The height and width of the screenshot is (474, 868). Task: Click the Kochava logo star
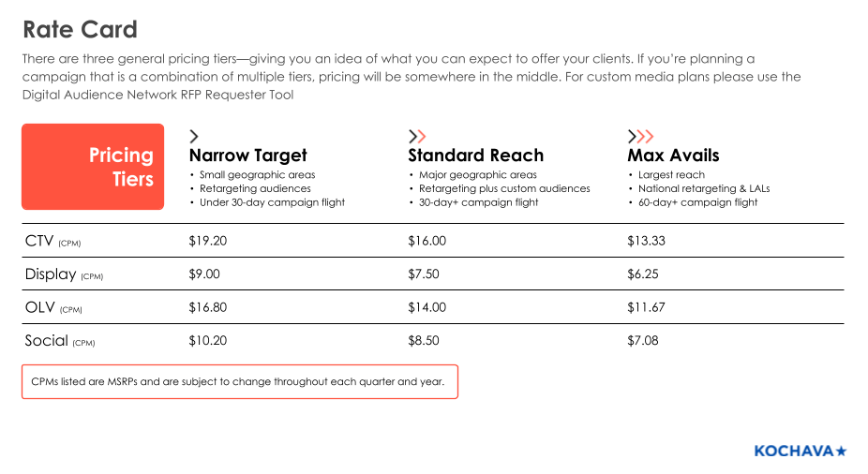coord(842,452)
